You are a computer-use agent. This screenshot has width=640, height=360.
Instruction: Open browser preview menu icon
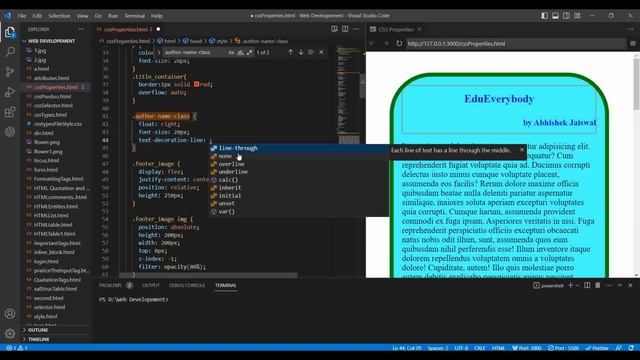pyautogui.click(x=633, y=43)
